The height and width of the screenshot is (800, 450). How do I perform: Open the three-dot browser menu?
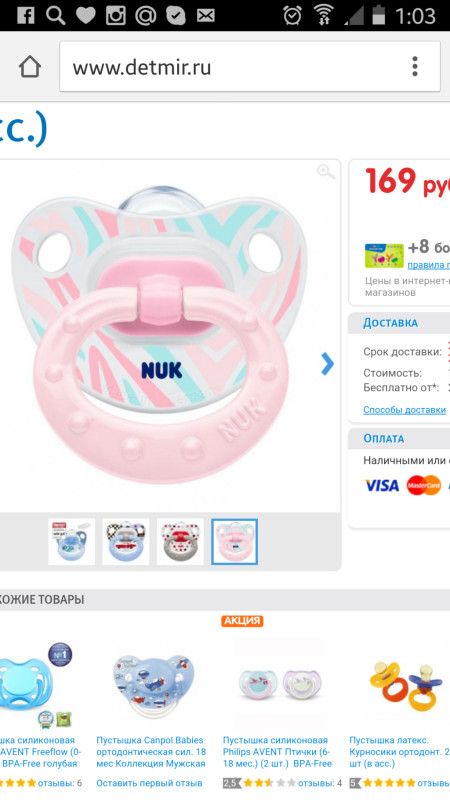tap(415, 67)
